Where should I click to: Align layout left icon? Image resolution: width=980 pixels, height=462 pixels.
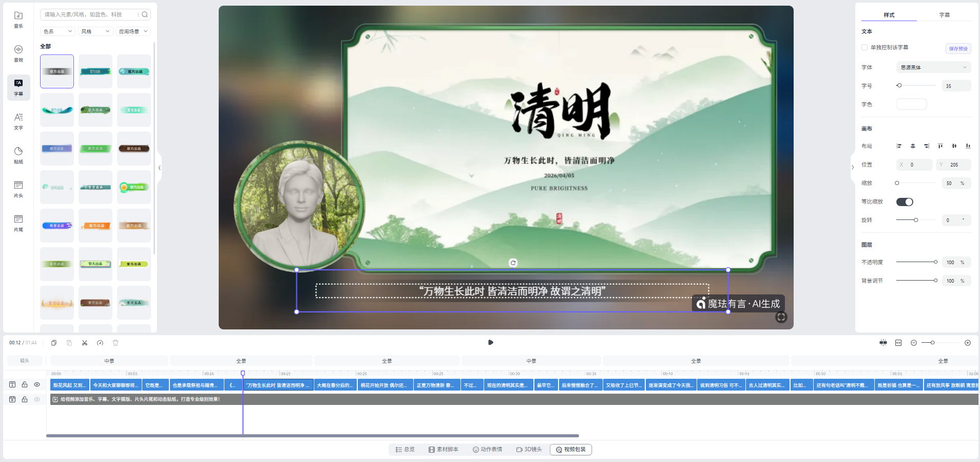(x=899, y=146)
